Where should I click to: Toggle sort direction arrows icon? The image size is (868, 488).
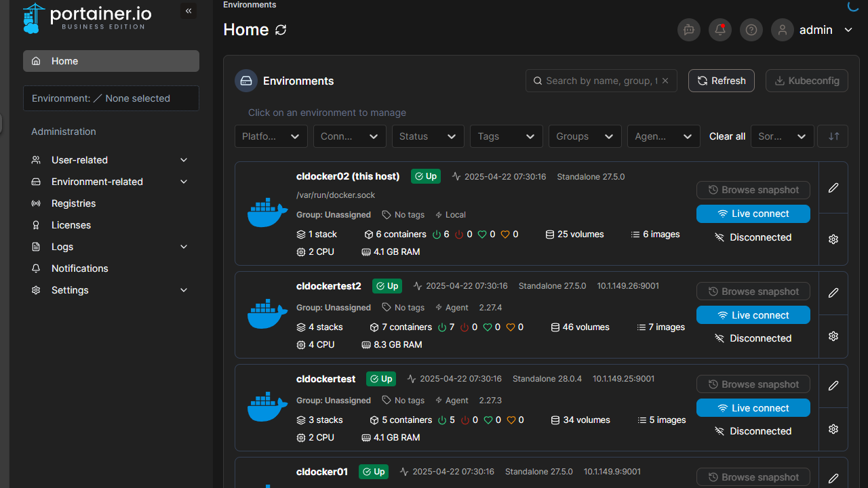[x=833, y=136]
